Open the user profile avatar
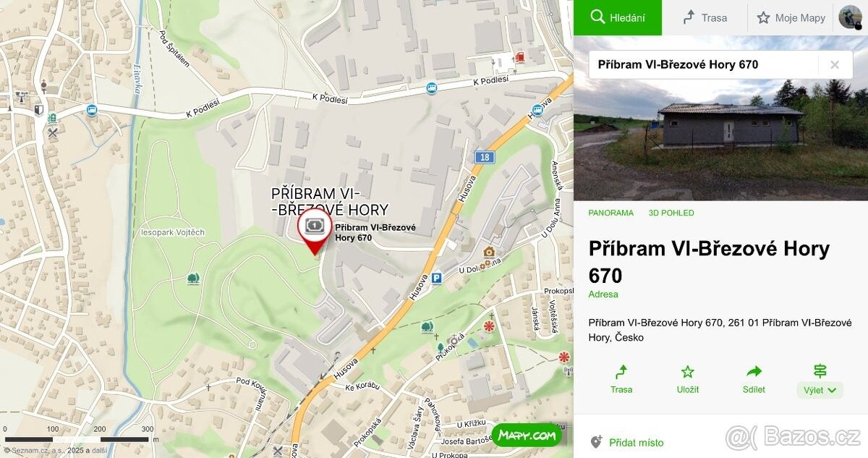Screen dimensions: 868x458 pos(850,17)
